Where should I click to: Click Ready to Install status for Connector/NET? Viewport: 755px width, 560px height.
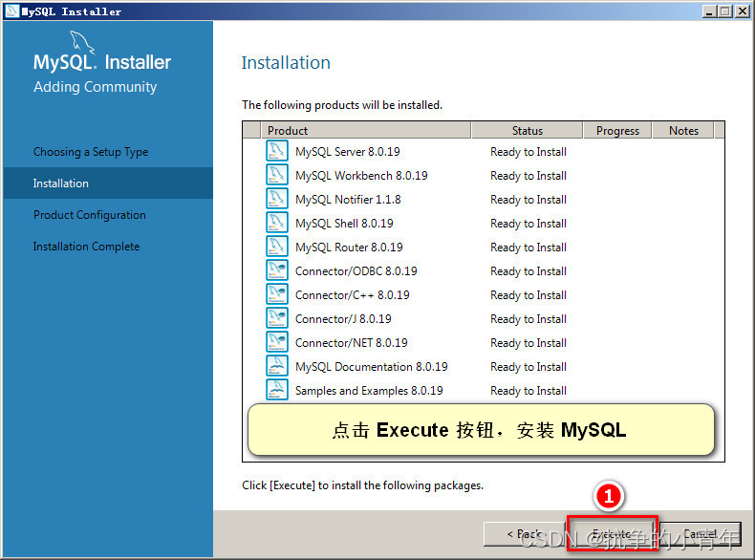(x=528, y=343)
